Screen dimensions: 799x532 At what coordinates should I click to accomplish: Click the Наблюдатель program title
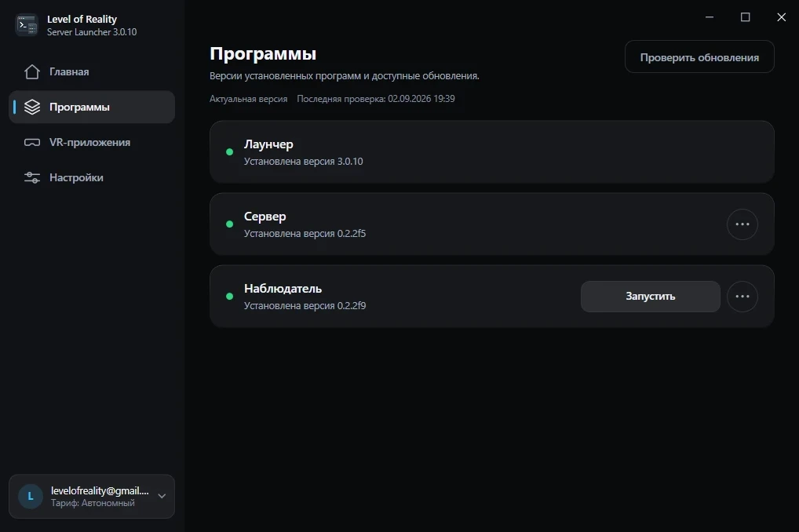pyautogui.click(x=283, y=289)
